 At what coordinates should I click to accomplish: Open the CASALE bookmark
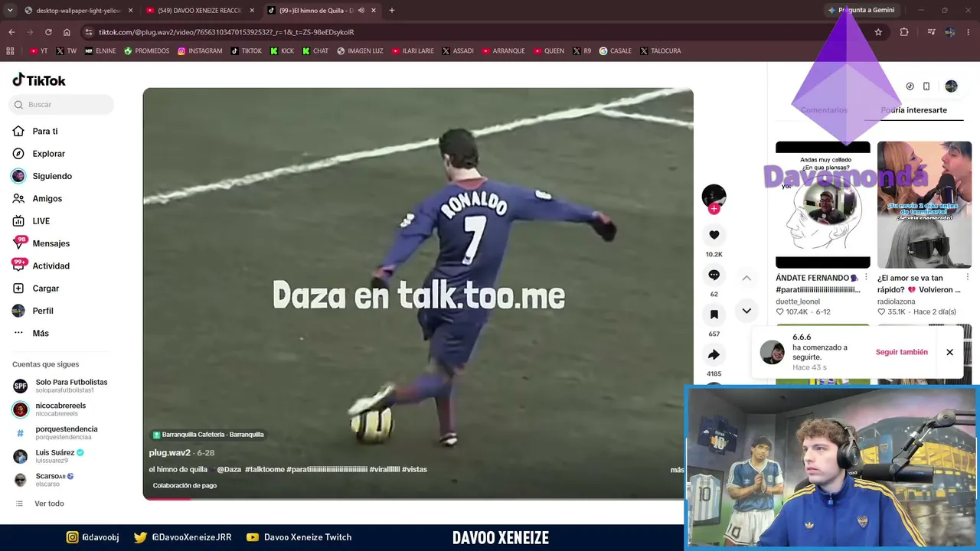point(616,51)
